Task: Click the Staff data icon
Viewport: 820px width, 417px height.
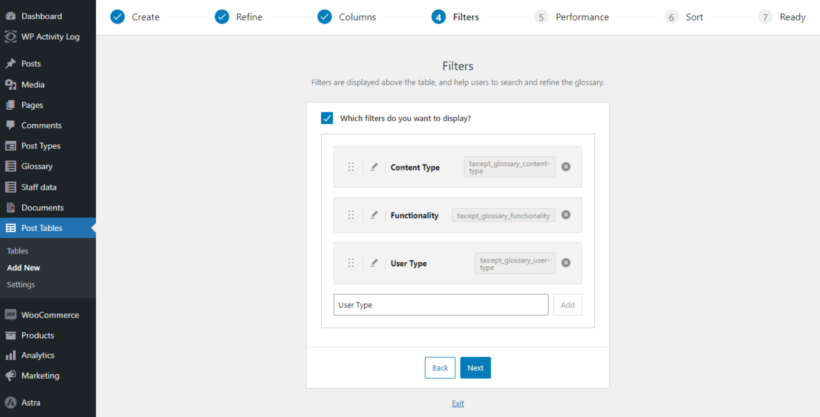Action: [x=10, y=187]
